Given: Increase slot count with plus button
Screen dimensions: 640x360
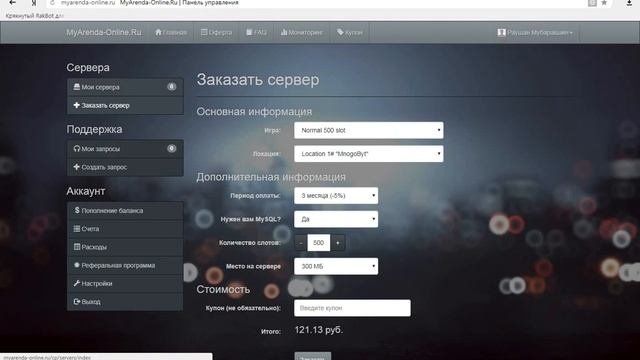Looking at the screenshot, I should [338, 243].
